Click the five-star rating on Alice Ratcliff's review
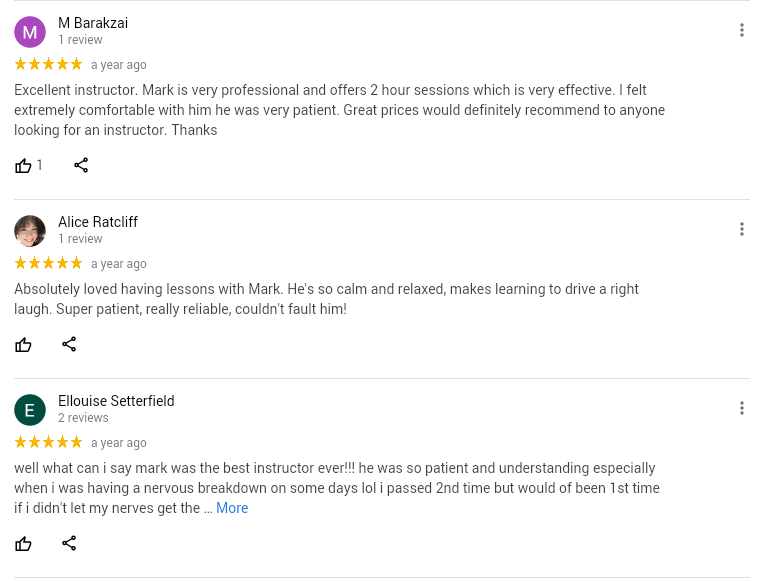The height and width of the screenshot is (581, 762). click(48, 264)
